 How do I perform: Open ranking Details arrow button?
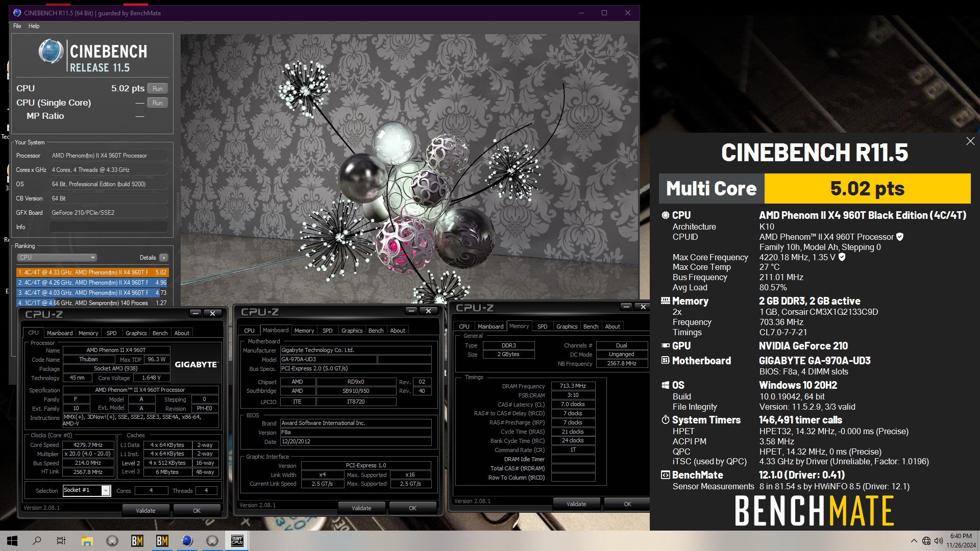[x=164, y=258]
